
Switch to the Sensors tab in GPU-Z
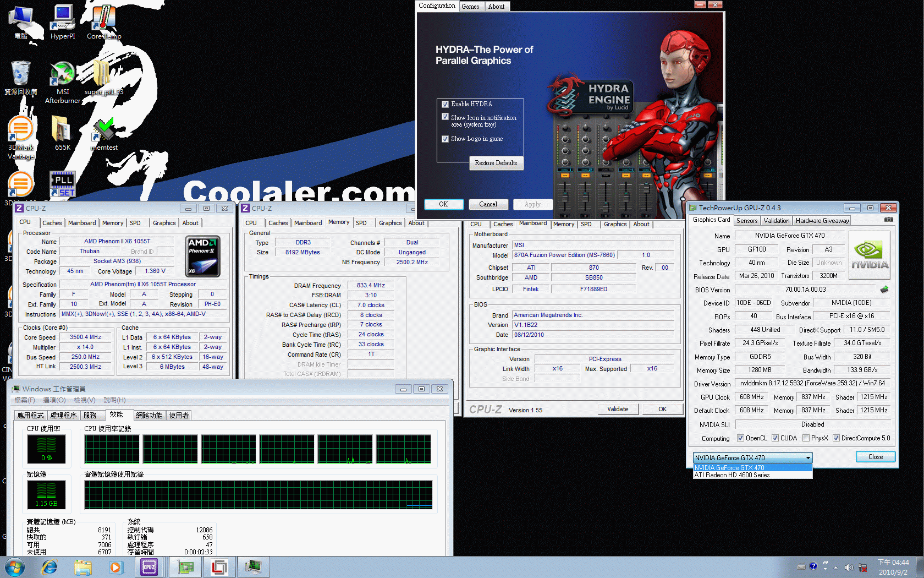click(747, 221)
